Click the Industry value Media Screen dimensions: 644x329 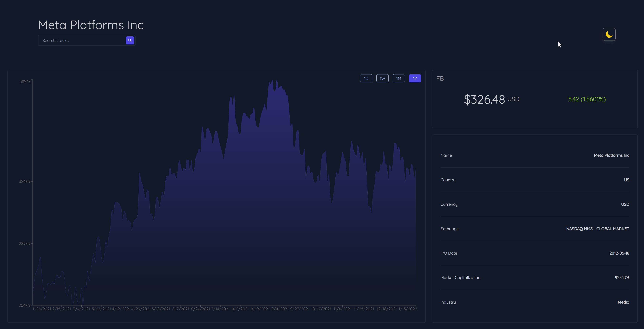(623, 302)
